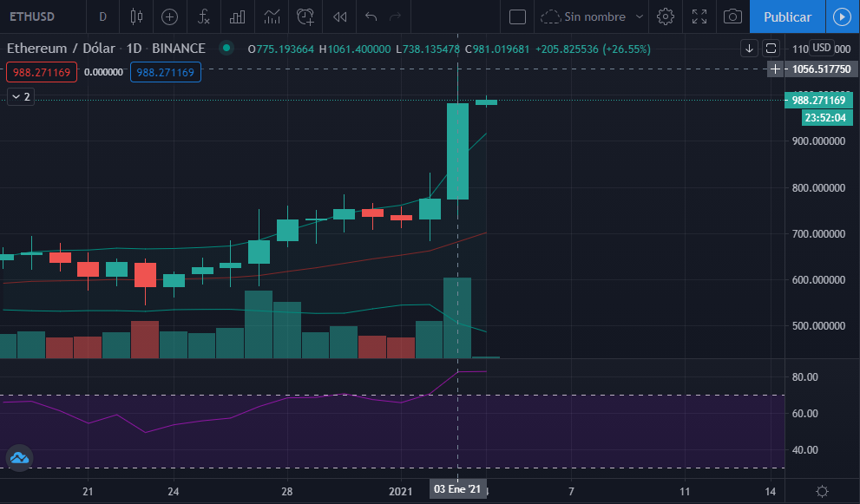Screen dimensions: 860x504
Task: Click the percent change +205.825536 (+26.55%) value
Action: [x=593, y=49]
